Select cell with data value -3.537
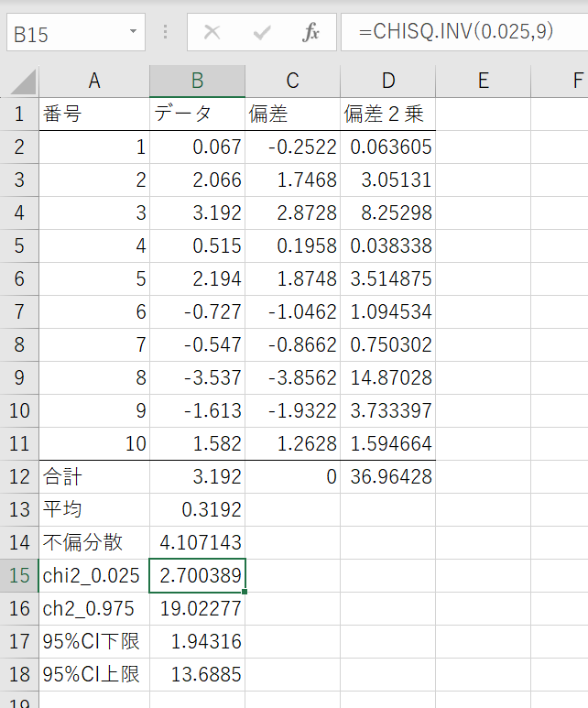This screenshot has width=588, height=708. point(197,378)
